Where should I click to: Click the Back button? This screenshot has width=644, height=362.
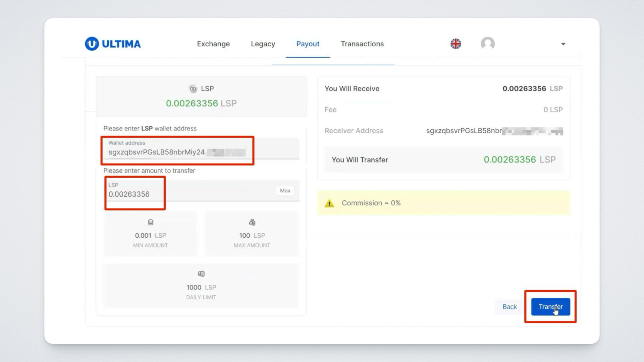509,307
